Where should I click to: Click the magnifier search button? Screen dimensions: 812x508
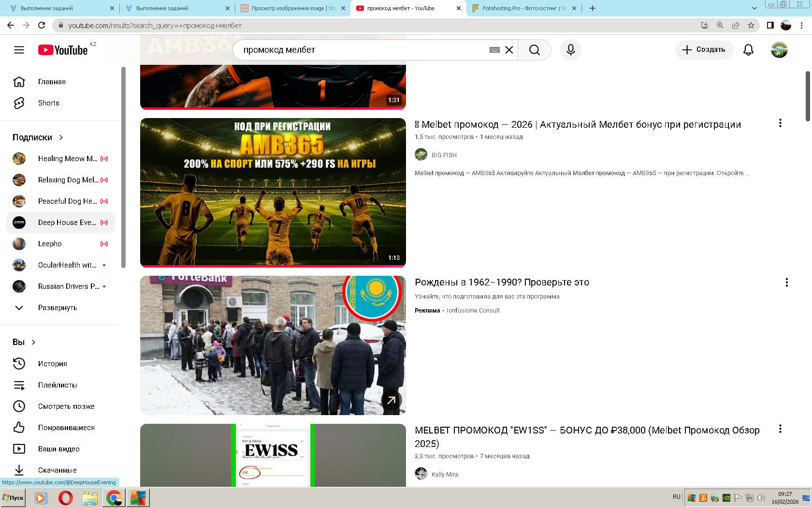(534, 50)
